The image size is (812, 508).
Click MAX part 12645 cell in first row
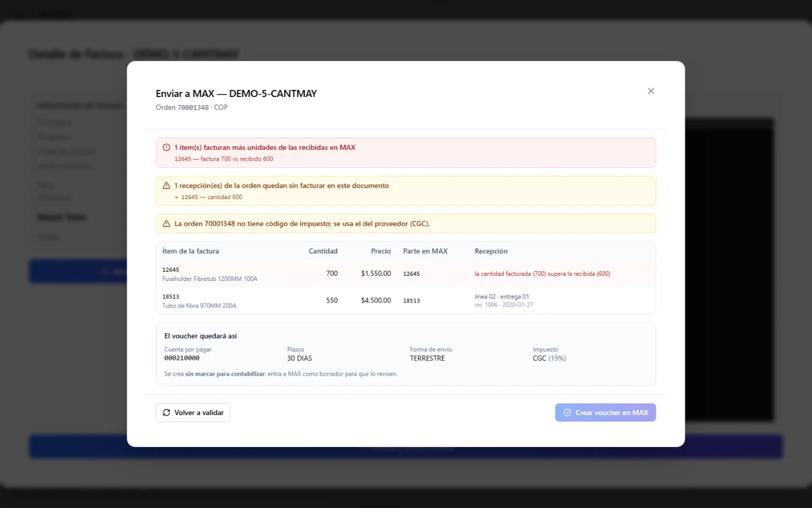[x=411, y=274]
